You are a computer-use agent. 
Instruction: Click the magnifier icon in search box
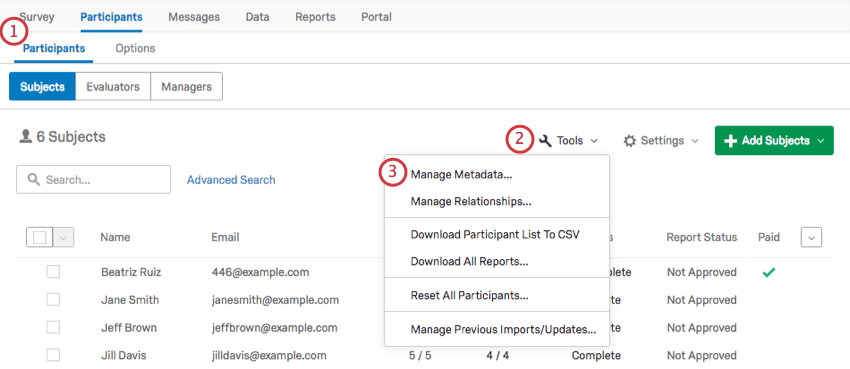pos(34,179)
